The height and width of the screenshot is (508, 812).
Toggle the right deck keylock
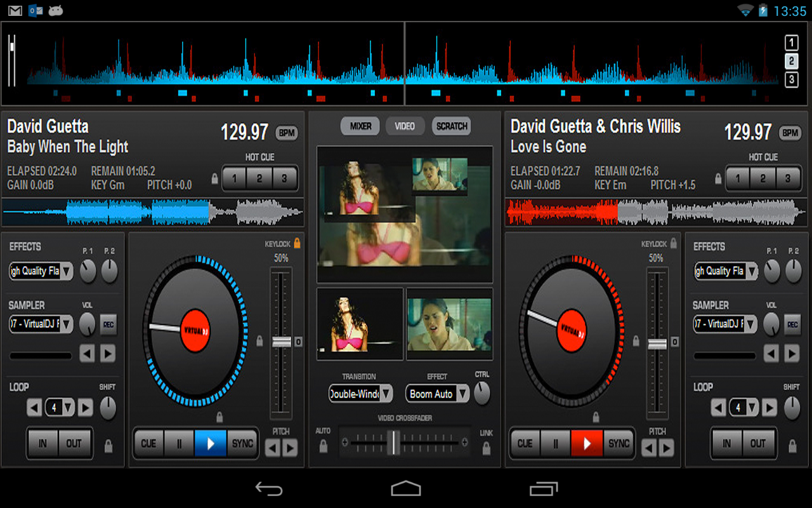coord(674,243)
